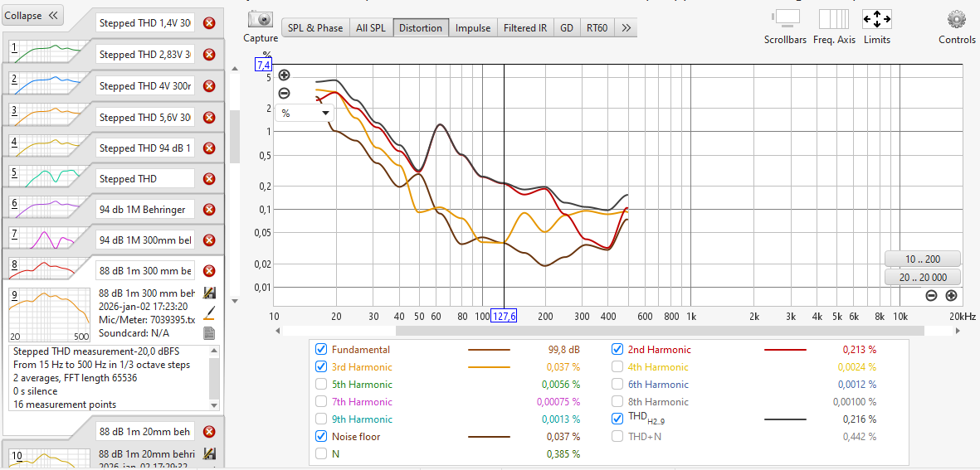
Task: Expand hidden graph tabs with the >> chevron
Action: pos(627,28)
